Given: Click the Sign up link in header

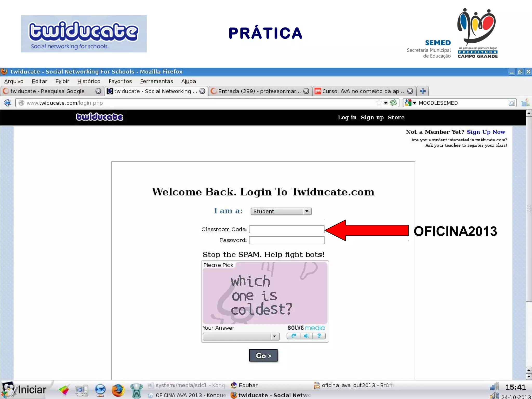Looking at the screenshot, I should tap(372, 117).
